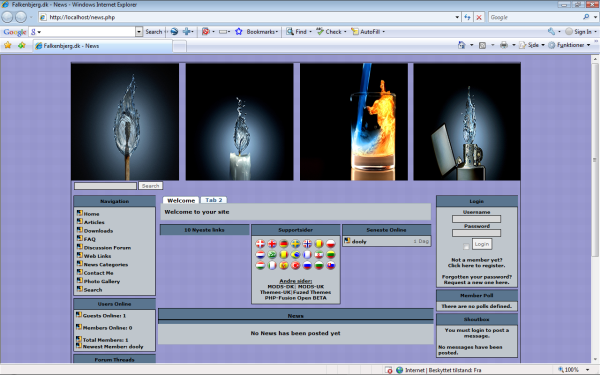Click the browser Back arrow button

pos(7,17)
